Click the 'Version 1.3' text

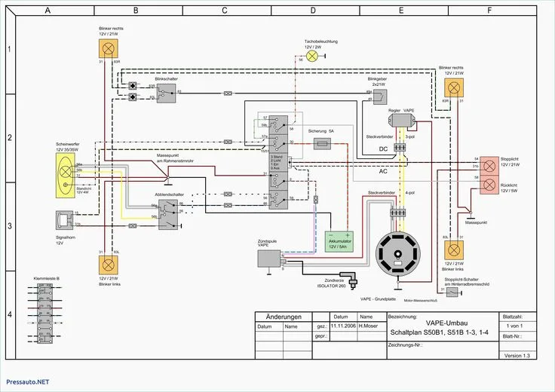pyautogui.click(x=517, y=356)
